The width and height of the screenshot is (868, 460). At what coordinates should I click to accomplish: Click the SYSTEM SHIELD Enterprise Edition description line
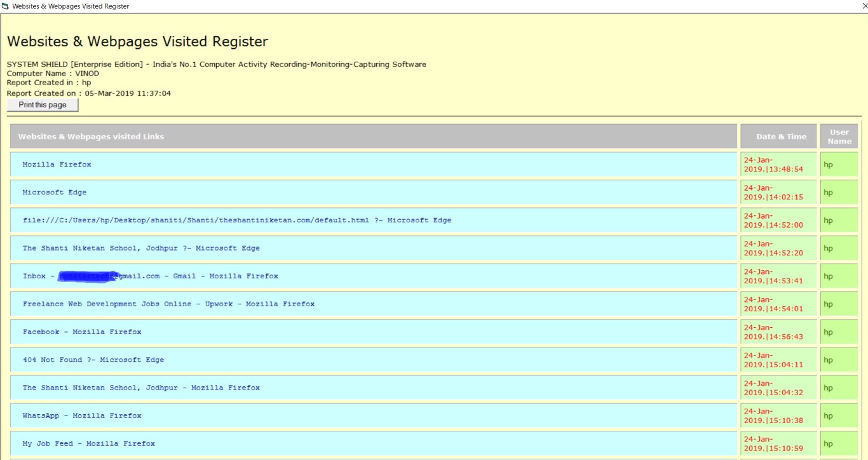(217, 64)
